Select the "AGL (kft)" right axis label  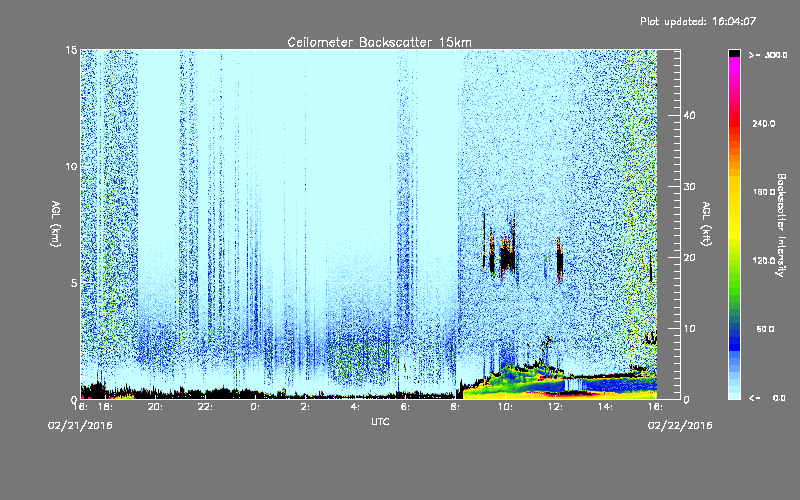pyautogui.click(x=707, y=224)
